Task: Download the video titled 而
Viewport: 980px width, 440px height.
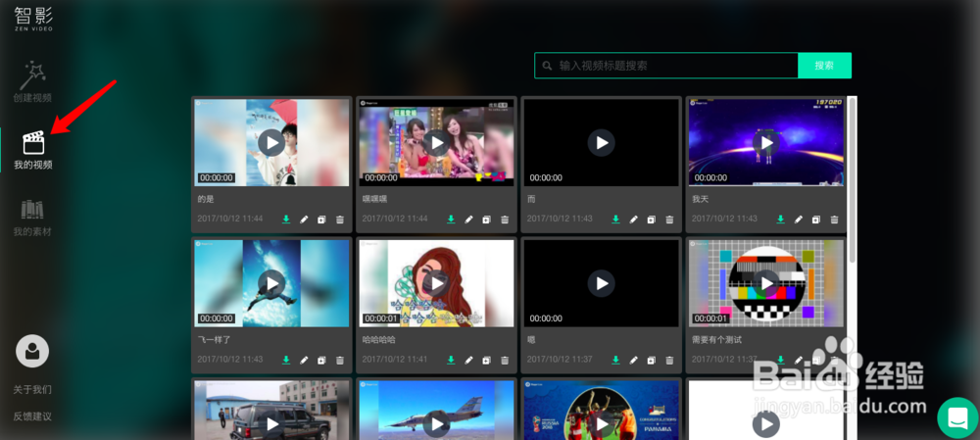Action: coord(615,220)
